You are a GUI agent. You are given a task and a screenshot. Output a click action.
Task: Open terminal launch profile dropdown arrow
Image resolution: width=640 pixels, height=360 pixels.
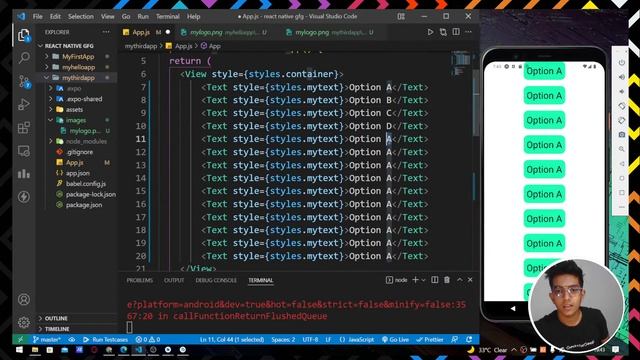423,280
